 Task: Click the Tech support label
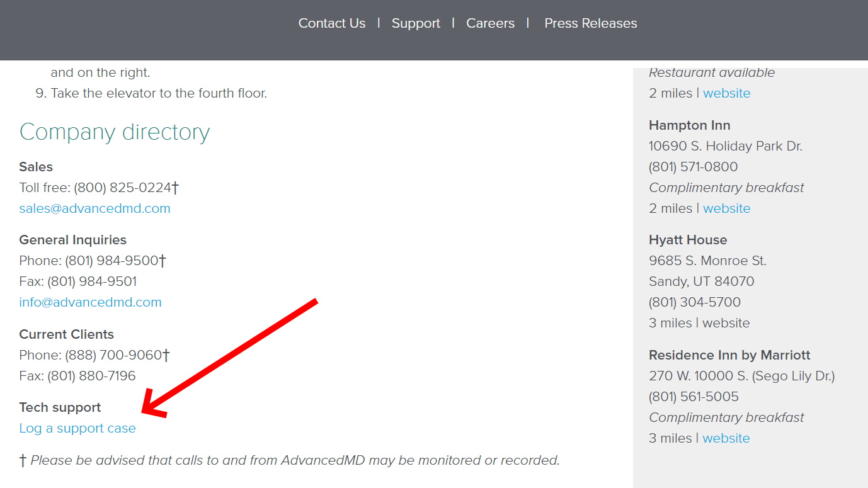coord(60,407)
